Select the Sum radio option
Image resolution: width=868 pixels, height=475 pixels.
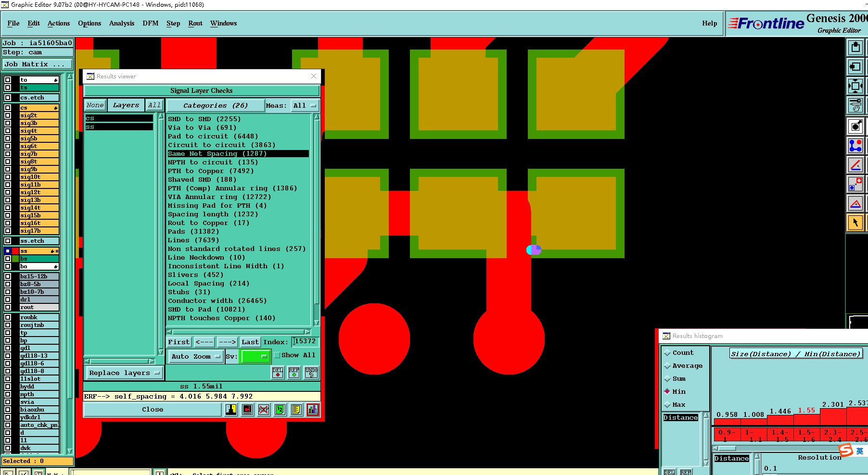point(667,379)
